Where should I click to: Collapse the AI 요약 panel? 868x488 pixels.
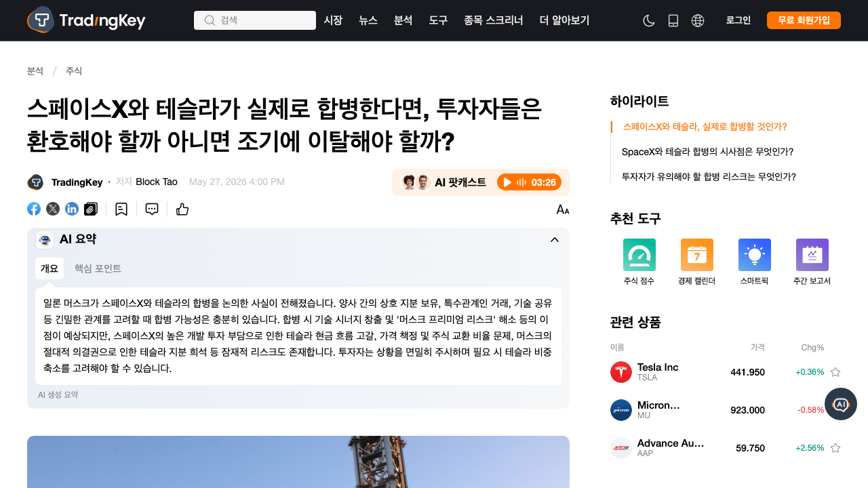[x=555, y=239]
